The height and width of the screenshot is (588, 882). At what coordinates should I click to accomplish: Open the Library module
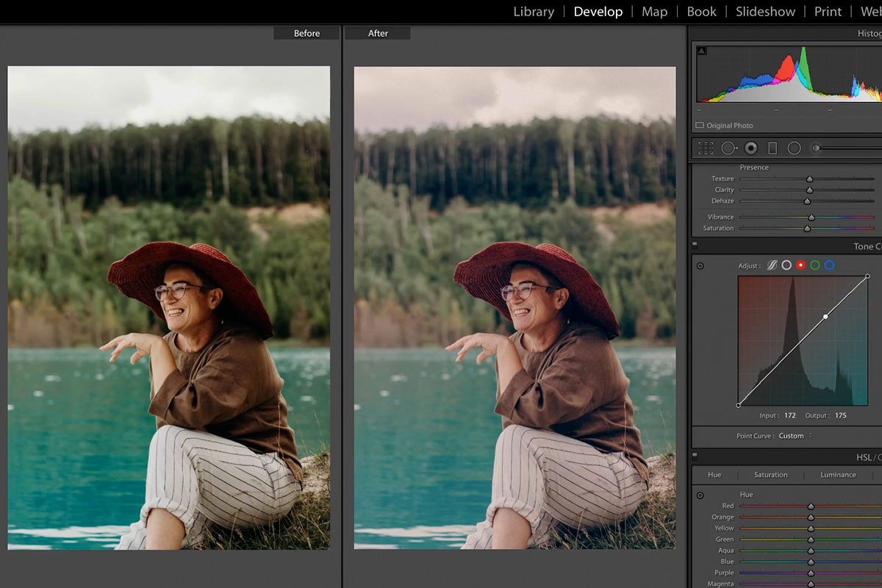point(534,12)
